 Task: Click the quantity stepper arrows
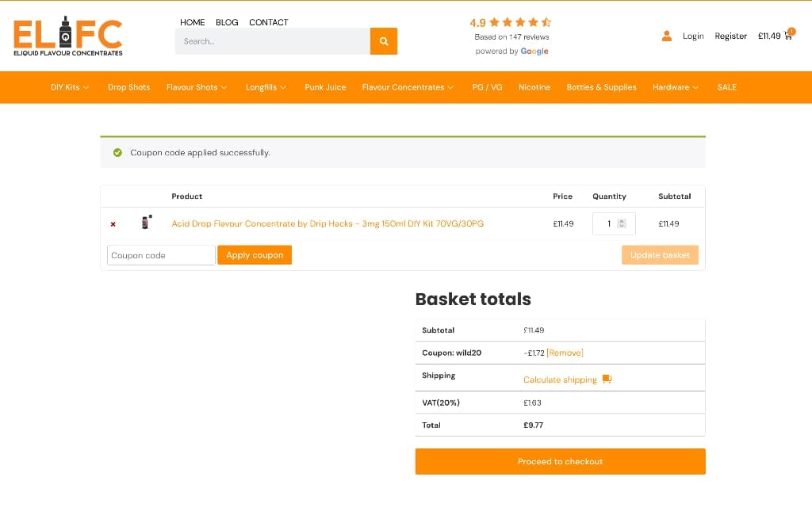tap(622, 223)
